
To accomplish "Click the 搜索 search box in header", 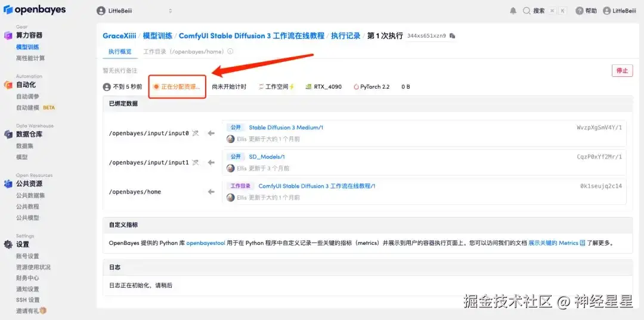I will click(x=544, y=11).
